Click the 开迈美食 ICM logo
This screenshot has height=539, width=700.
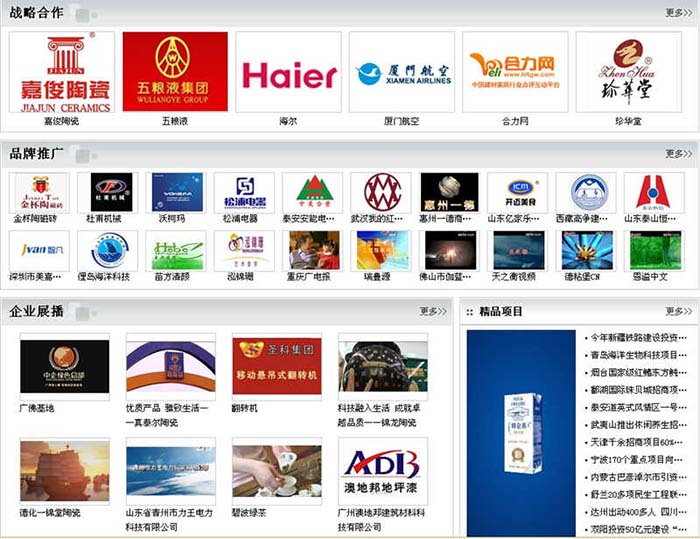pyautogui.click(x=517, y=192)
